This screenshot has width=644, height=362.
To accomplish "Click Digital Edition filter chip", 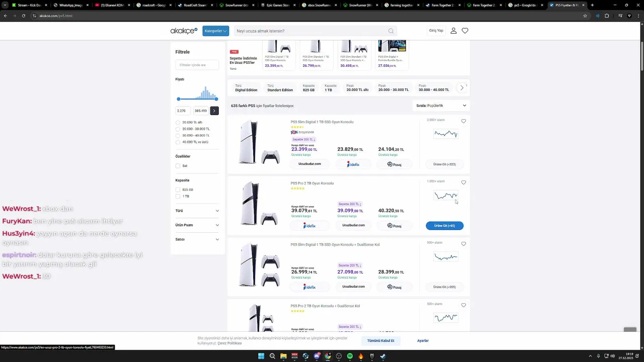I will tap(247, 88).
